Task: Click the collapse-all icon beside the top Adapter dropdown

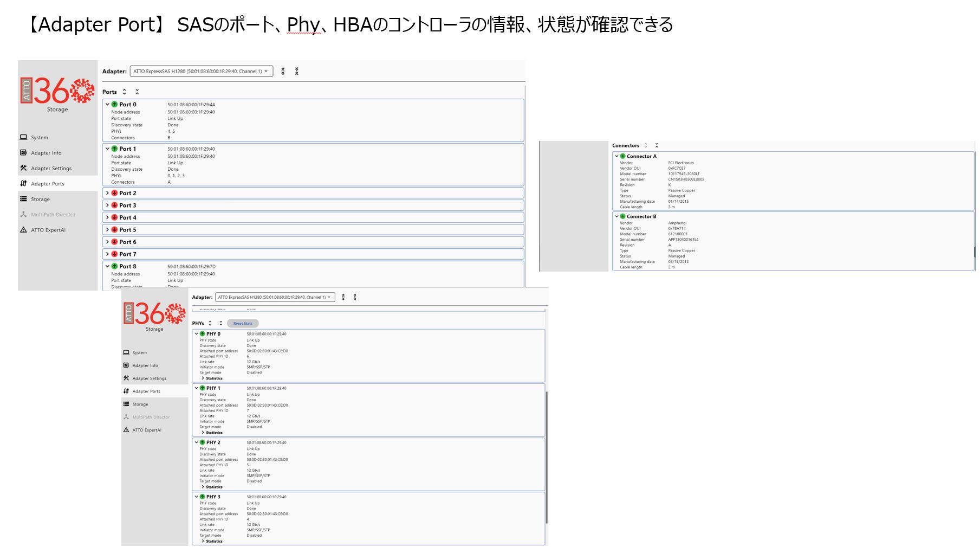Action: pyautogui.click(x=297, y=72)
